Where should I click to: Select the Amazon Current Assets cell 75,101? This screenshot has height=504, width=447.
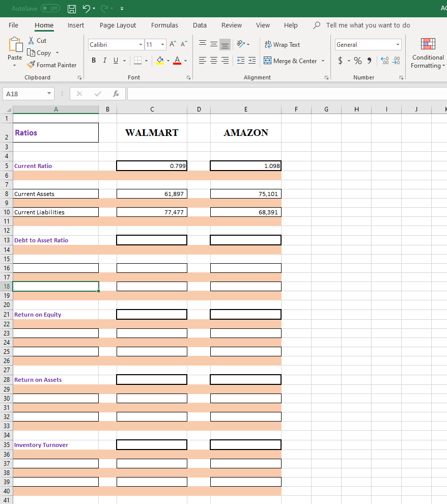(246, 194)
